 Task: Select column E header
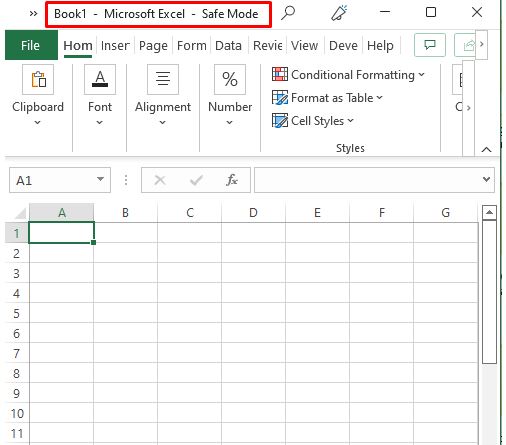click(x=317, y=213)
